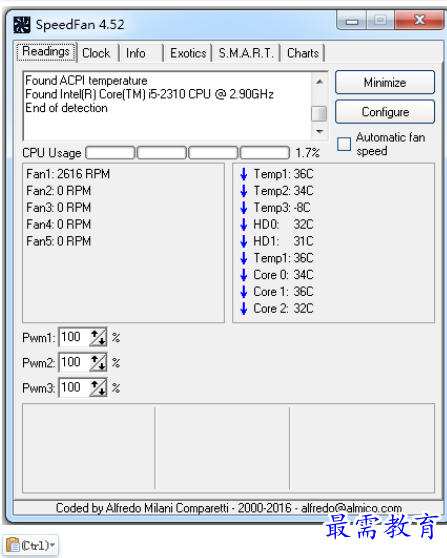447x558 pixels.
Task: Select the Fan4: 0 RPM reading
Action: [x=59, y=224]
